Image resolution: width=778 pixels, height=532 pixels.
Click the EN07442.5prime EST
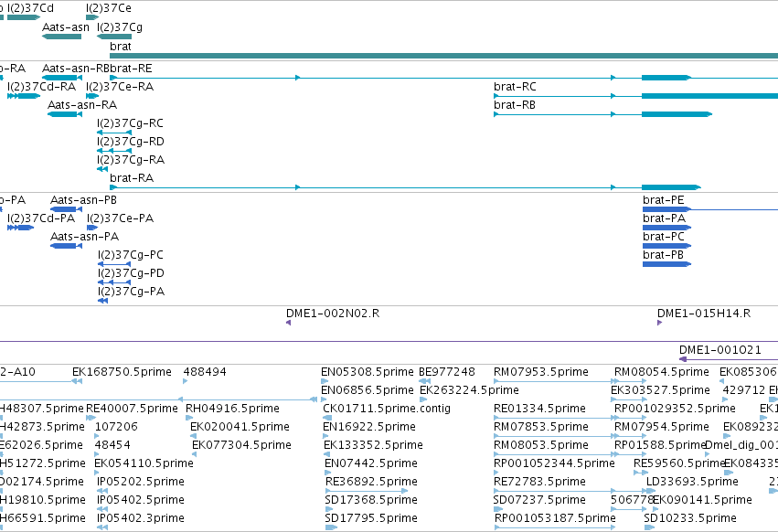(x=370, y=464)
